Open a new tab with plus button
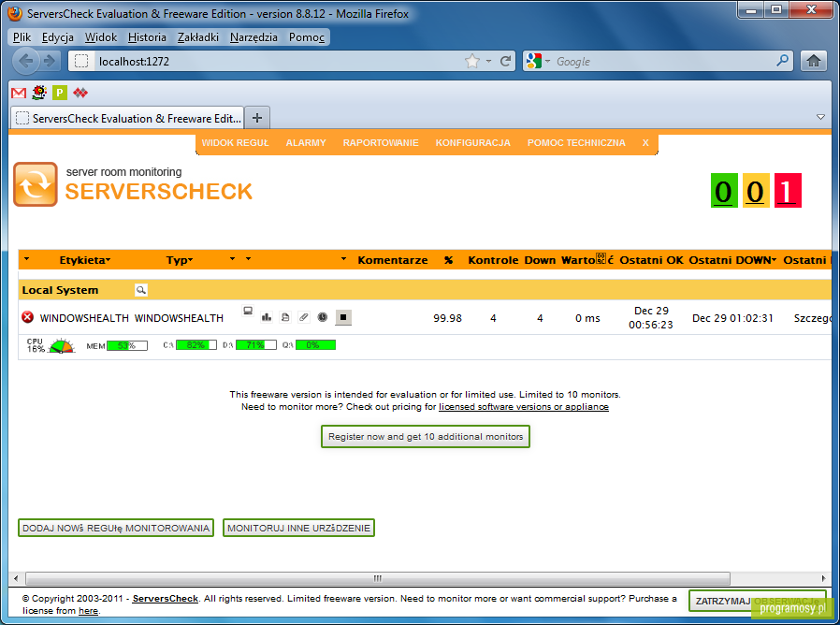The image size is (840, 625). [257, 118]
